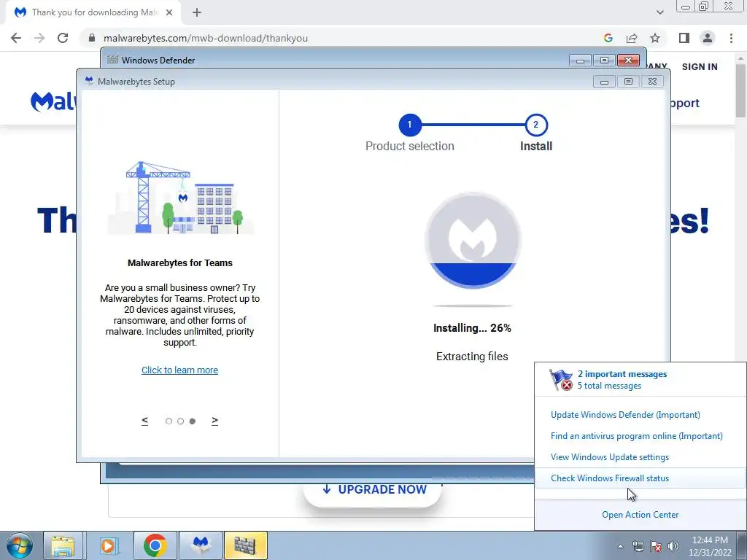This screenshot has width=747, height=560.
Task: Click the Extracting files status text
Action: (472, 356)
